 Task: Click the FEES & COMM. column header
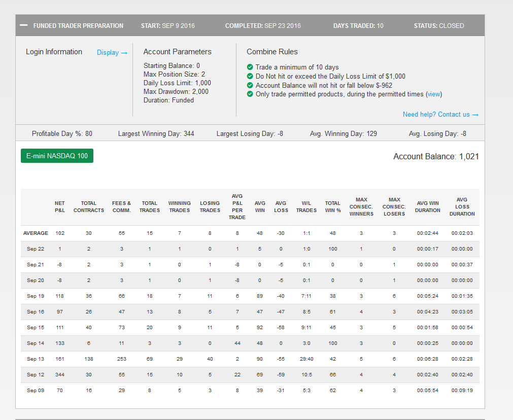click(121, 207)
